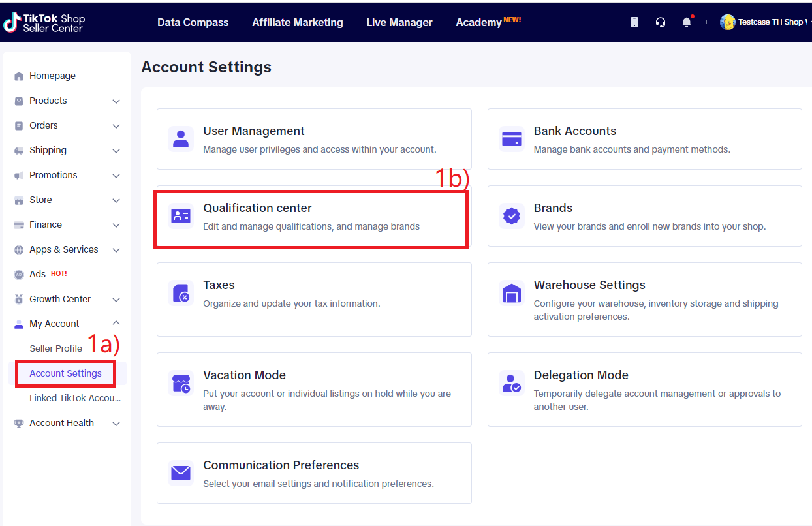Viewport: 812px width, 526px height.
Task: Click the Qualification center ID card icon
Action: (181, 216)
